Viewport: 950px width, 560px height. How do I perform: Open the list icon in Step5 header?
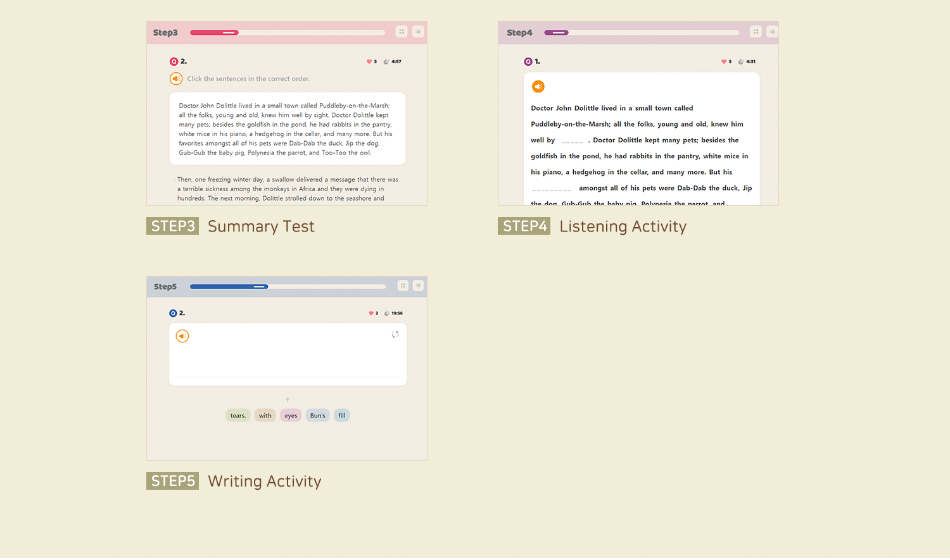point(418,286)
